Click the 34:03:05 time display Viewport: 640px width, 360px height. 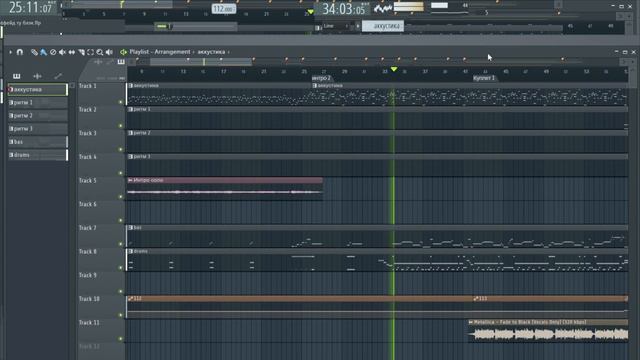[x=344, y=9]
